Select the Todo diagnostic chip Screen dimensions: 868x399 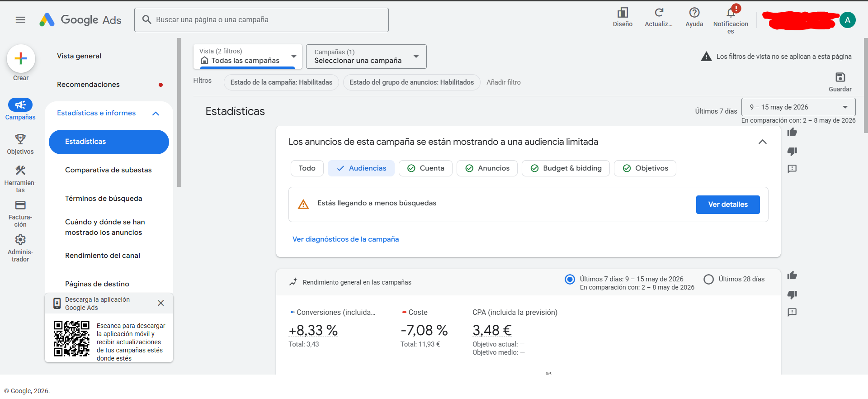[307, 168]
